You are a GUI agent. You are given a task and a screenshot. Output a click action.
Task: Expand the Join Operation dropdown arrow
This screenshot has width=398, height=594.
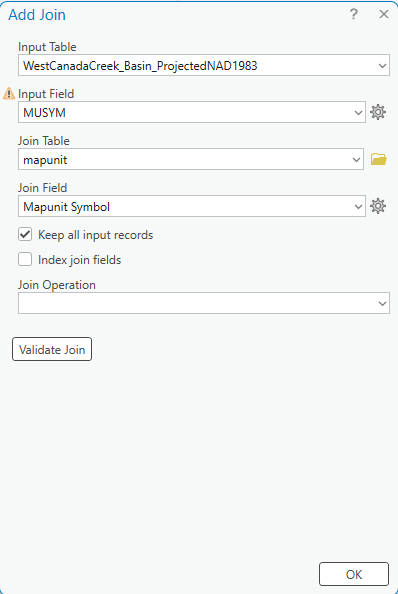point(382,303)
